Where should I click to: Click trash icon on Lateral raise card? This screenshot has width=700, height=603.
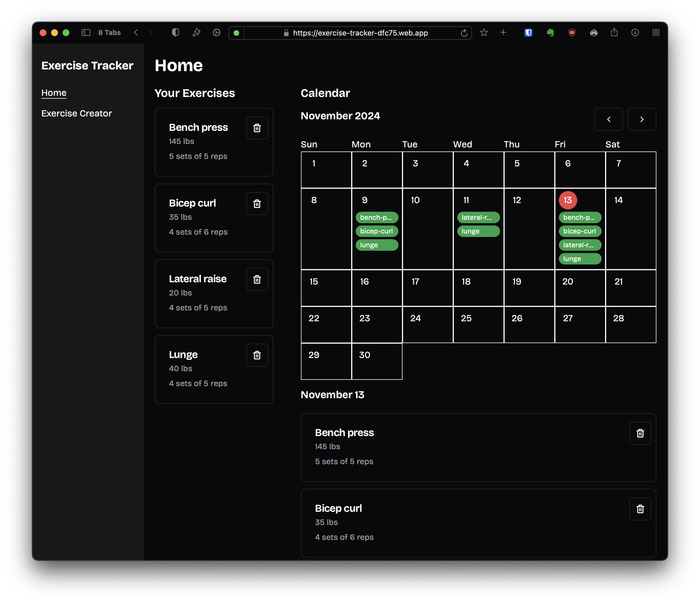(x=257, y=279)
